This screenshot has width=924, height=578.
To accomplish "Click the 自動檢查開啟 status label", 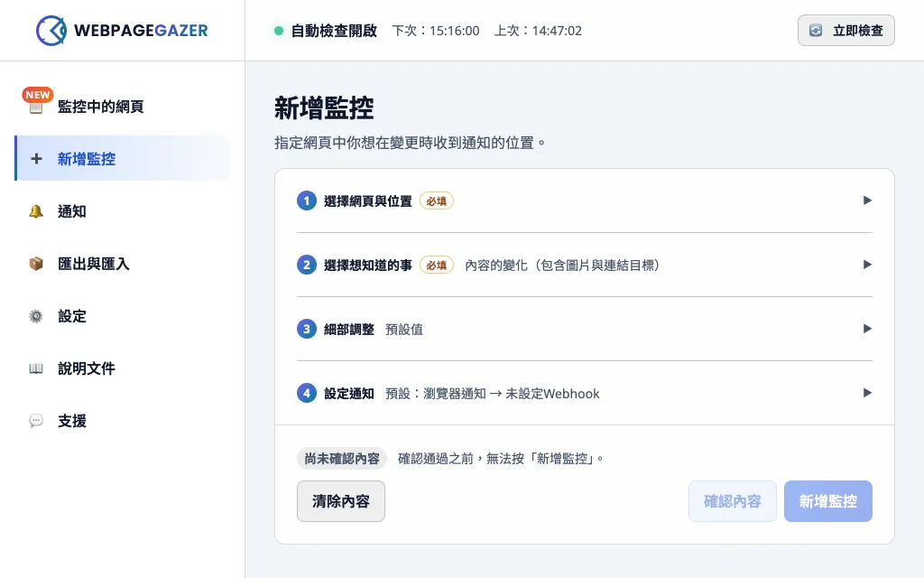I will (334, 31).
